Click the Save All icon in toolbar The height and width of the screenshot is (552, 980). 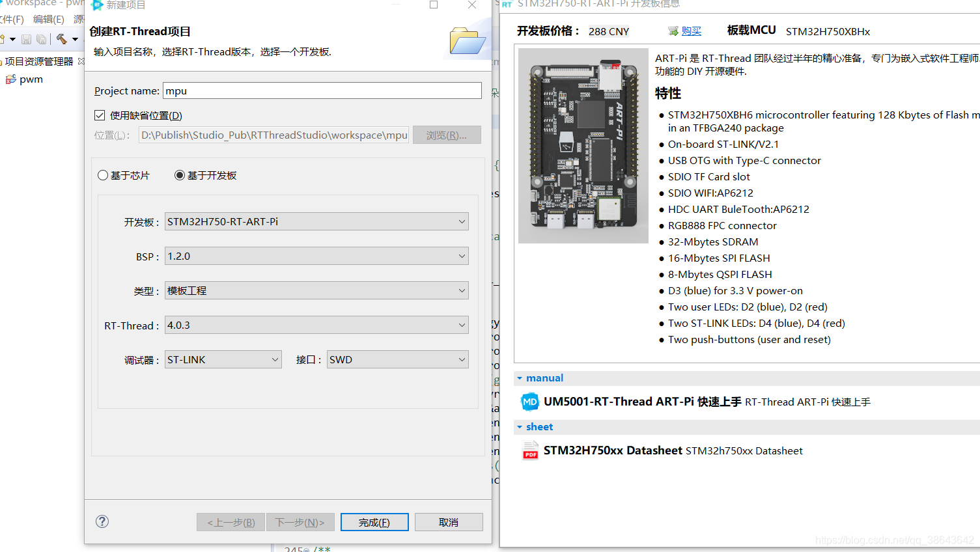[x=41, y=39]
